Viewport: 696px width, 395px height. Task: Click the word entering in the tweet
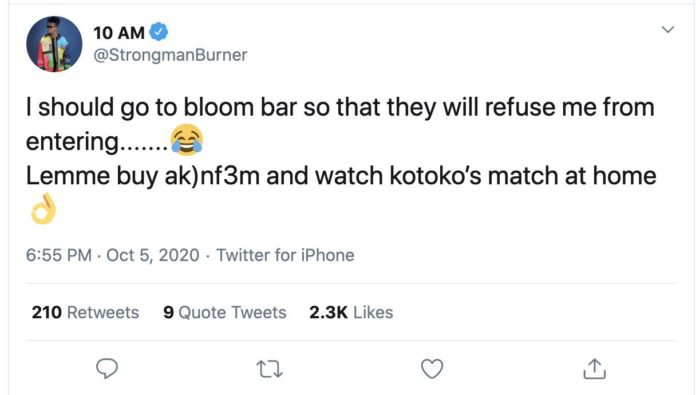[72, 142]
